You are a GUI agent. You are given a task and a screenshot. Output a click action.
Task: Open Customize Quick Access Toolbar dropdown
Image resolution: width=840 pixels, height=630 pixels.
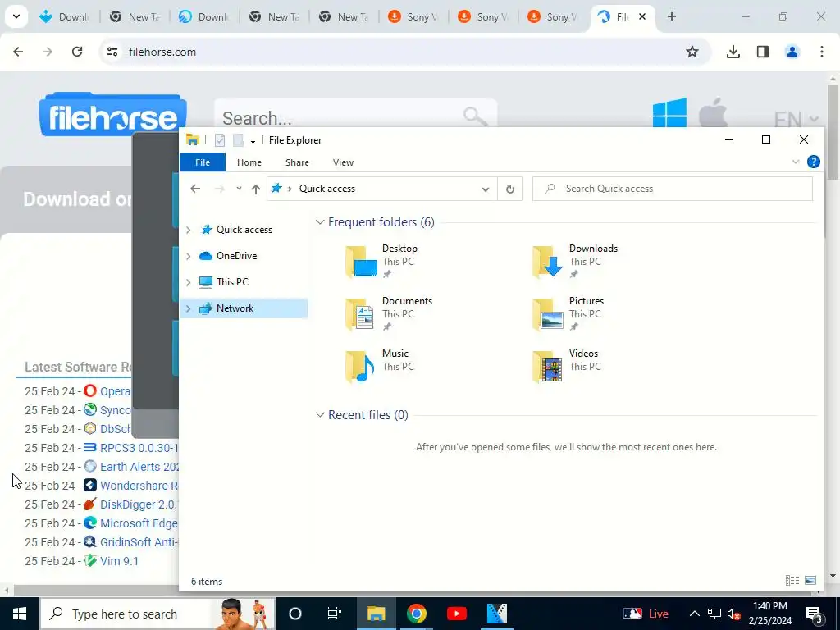tap(253, 141)
